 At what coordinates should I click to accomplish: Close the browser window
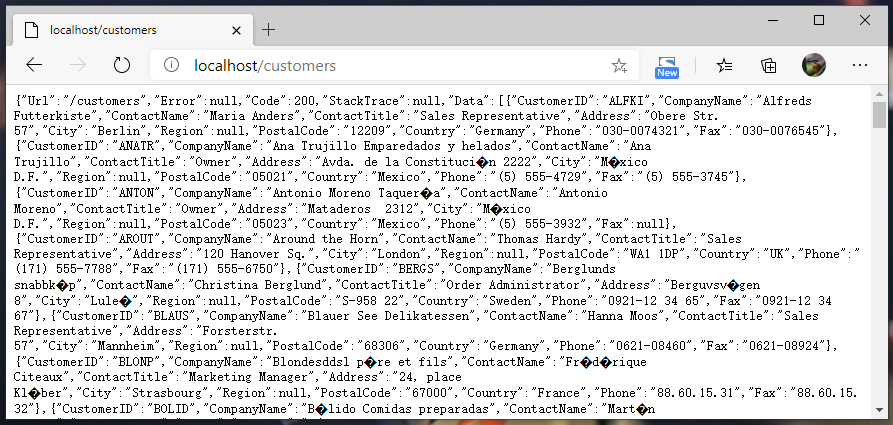pos(865,21)
